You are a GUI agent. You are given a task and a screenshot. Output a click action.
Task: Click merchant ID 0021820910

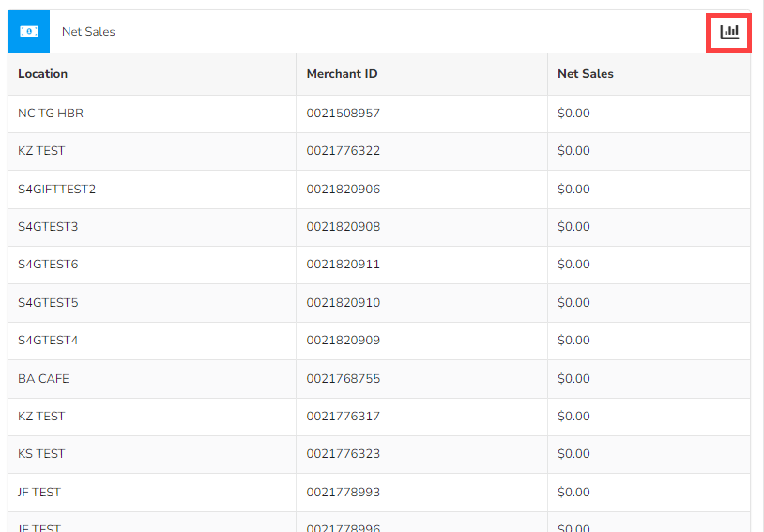point(343,303)
